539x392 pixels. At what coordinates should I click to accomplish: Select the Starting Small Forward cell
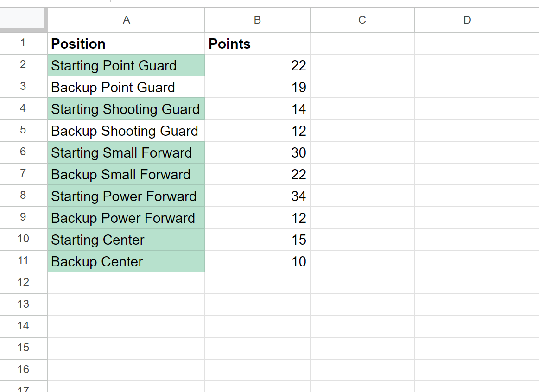coord(126,152)
